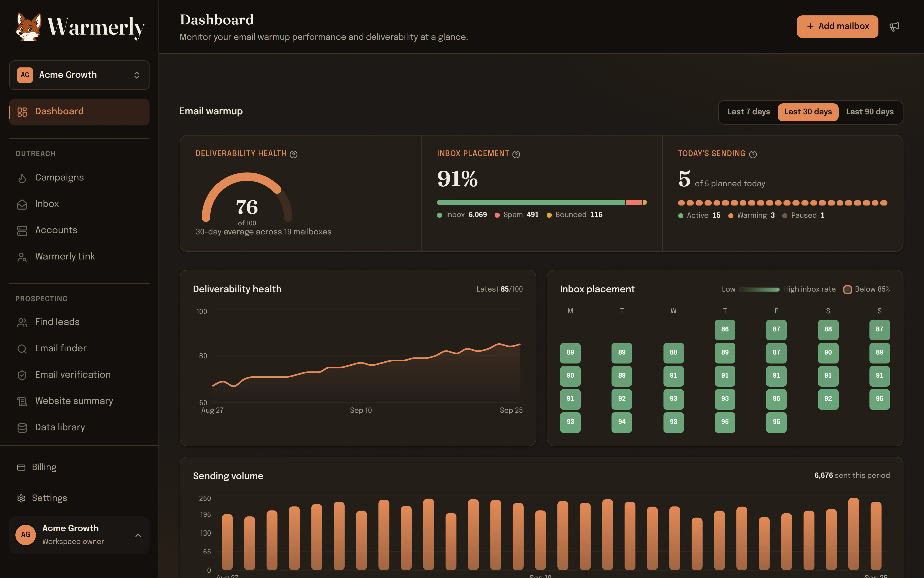Open the announcements megaphone icon
Viewport: 924px width, 578px height.
pyautogui.click(x=894, y=26)
